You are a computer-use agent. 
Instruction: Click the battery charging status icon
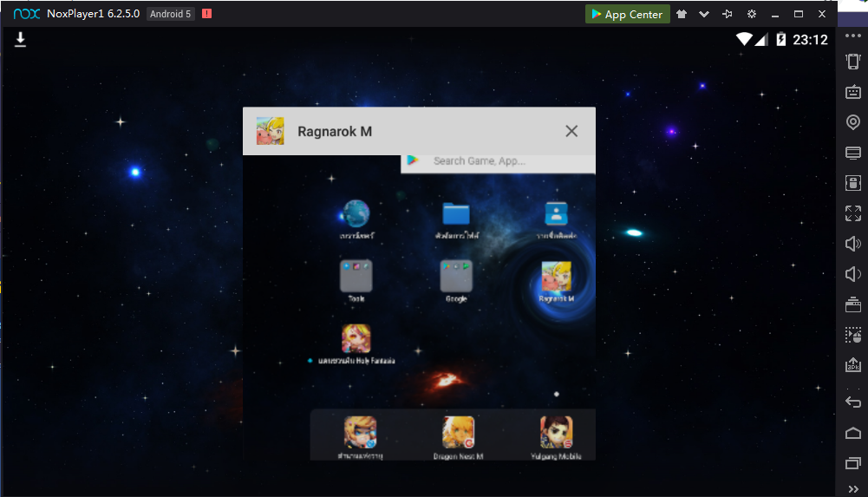click(780, 39)
